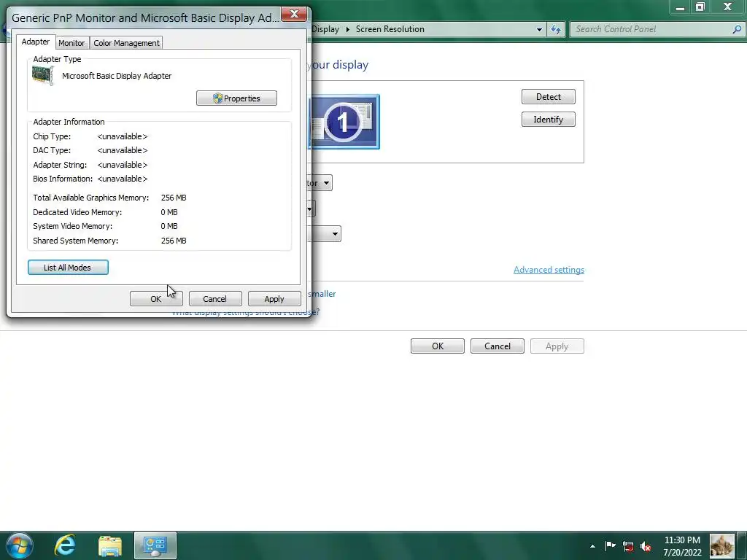Click Cancel in Screen Resolution window
Screen dimensions: 747x560
pos(498,346)
